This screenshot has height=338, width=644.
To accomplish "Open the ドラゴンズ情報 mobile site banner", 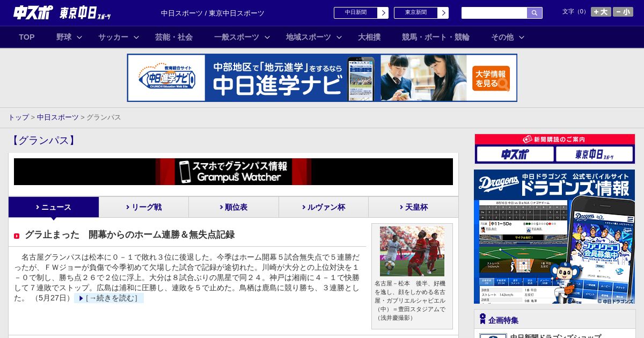I will 554,237.
